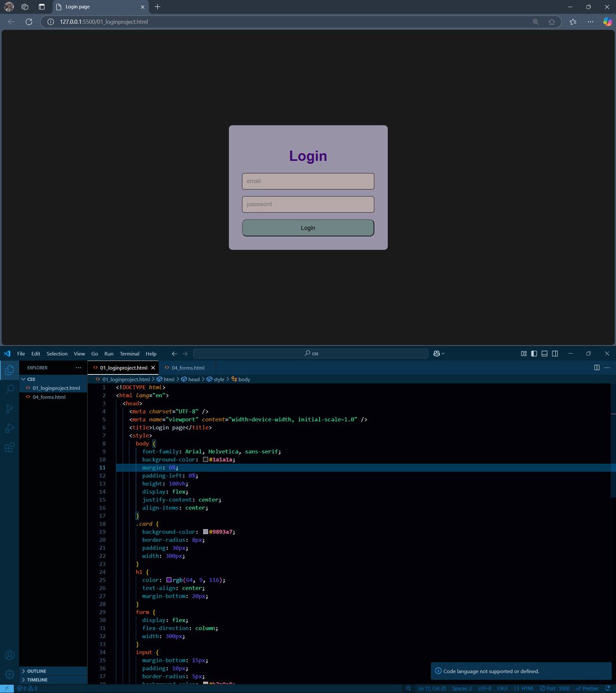Collapse the CSS folder in Explorer
Viewport: 616px width, 693px height.
[x=53, y=379]
